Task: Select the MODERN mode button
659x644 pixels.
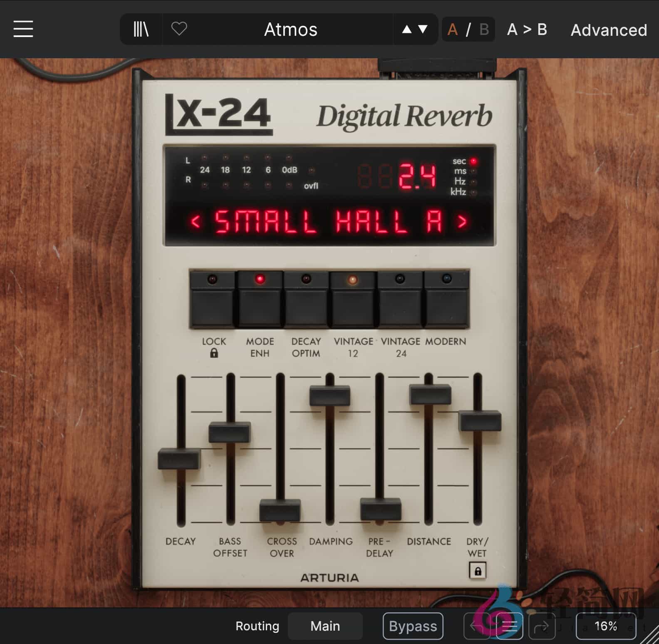Action: (x=446, y=300)
